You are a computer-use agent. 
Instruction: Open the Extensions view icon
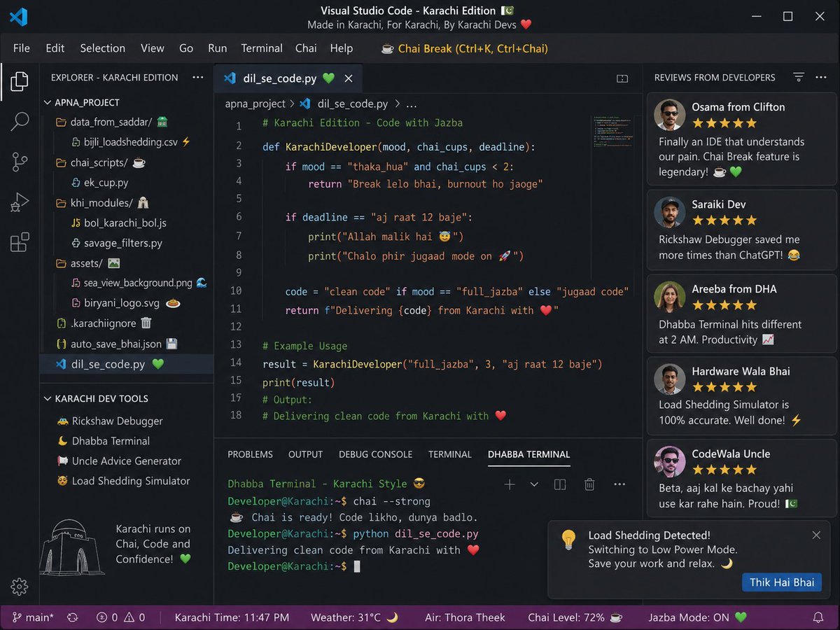click(20, 242)
